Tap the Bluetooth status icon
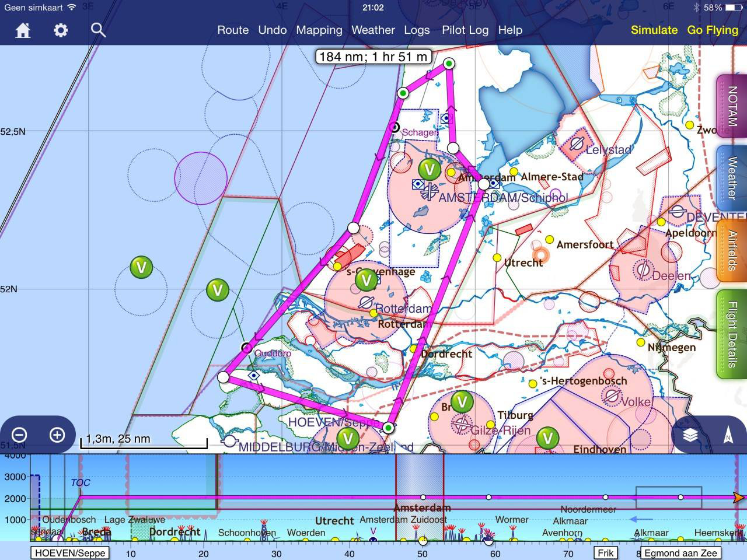The width and height of the screenshot is (747, 560). pos(696,7)
